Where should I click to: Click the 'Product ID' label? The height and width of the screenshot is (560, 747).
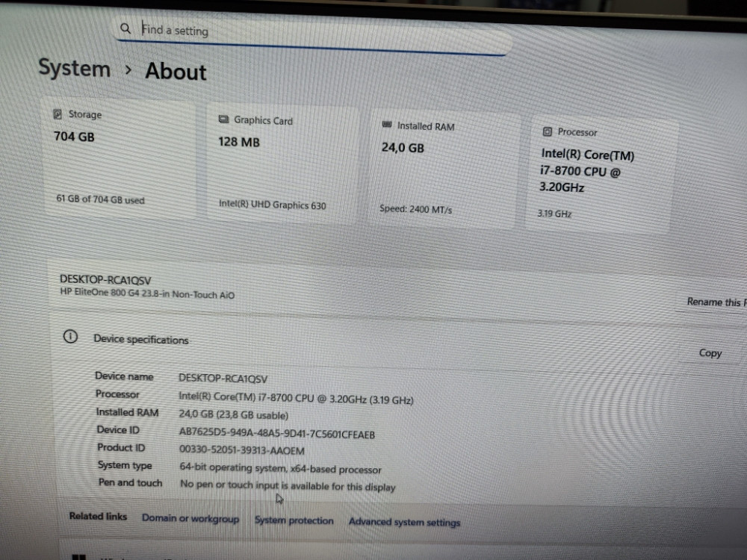121,447
